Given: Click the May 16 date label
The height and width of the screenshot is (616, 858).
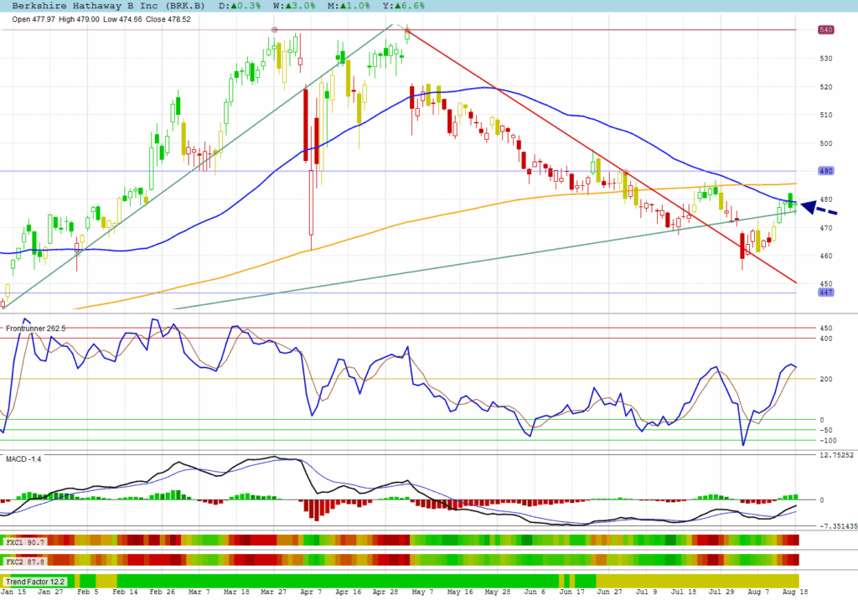Looking at the screenshot, I should point(460,592).
